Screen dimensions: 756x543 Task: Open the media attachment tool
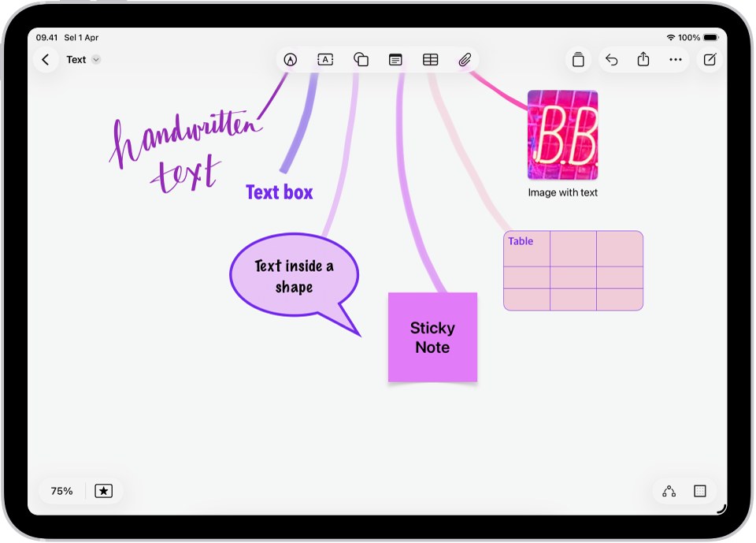click(465, 59)
